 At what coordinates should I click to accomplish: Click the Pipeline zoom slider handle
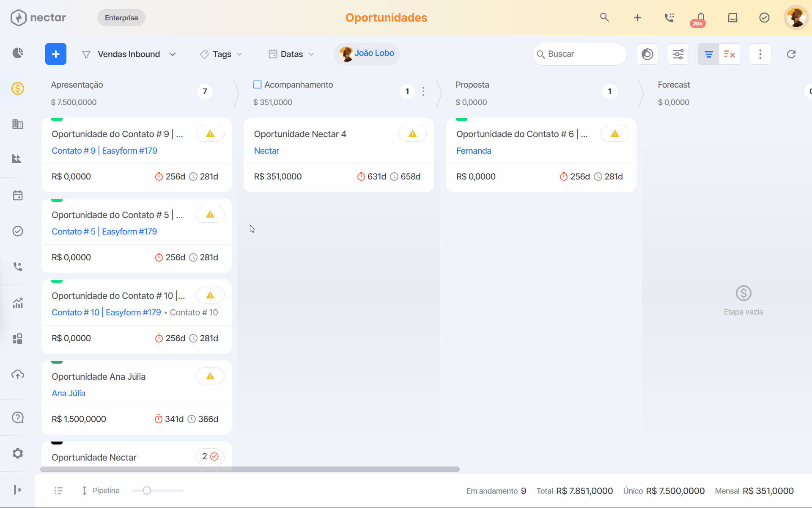pos(147,491)
